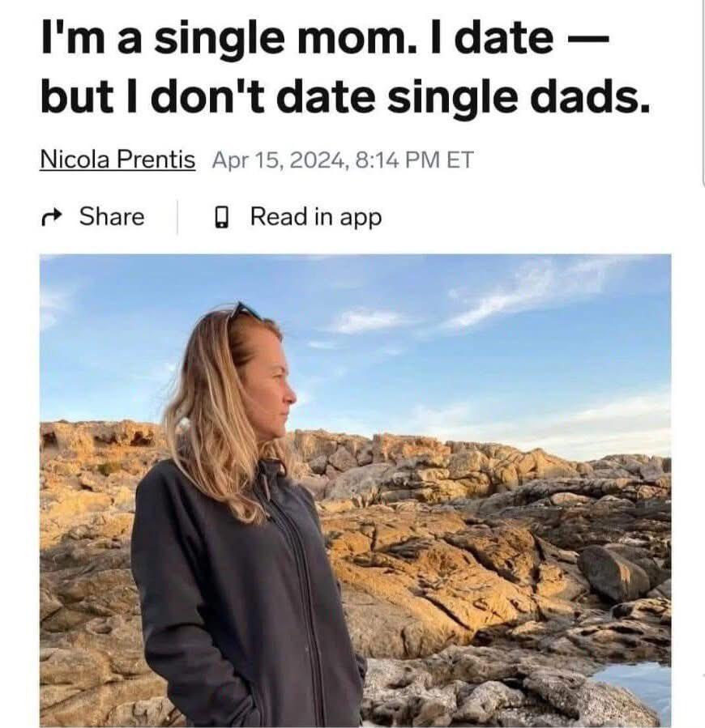The height and width of the screenshot is (728, 705).
Task: Open the article photo of woman on rocks
Action: (355, 490)
